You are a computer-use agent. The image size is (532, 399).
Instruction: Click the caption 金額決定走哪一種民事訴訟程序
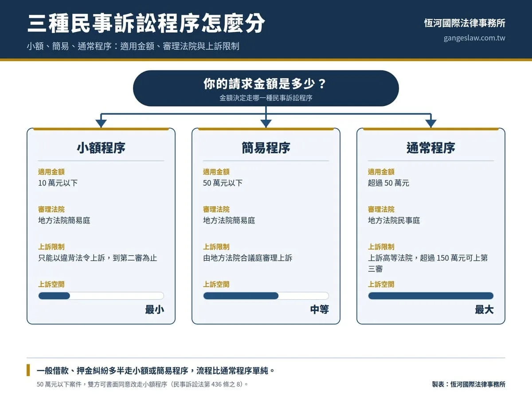[x=266, y=98]
